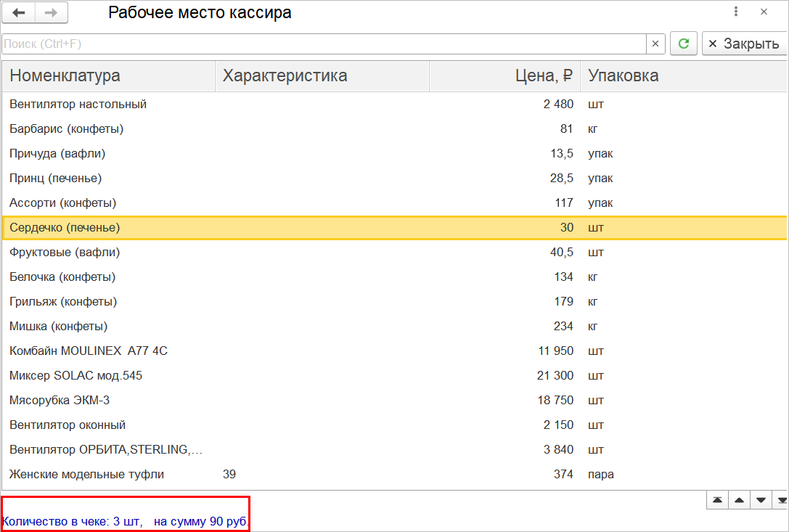Select the Вентилятор ОРБИТА,STERLING row
The height and width of the screenshot is (532, 789).
point(395,449)
